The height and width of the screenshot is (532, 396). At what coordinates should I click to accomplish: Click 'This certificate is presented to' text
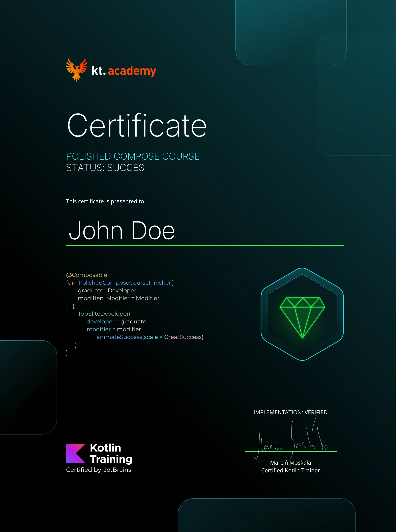(x=105, y=201)
